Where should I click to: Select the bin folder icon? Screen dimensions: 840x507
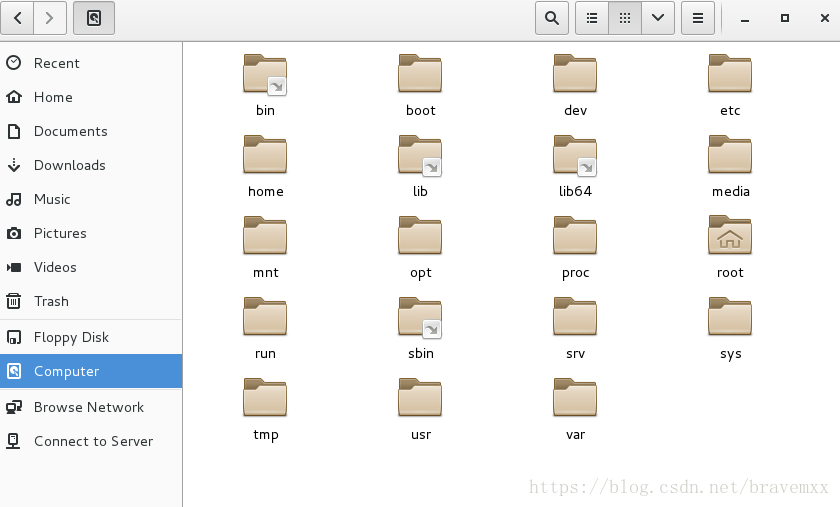tap(265, 74)
